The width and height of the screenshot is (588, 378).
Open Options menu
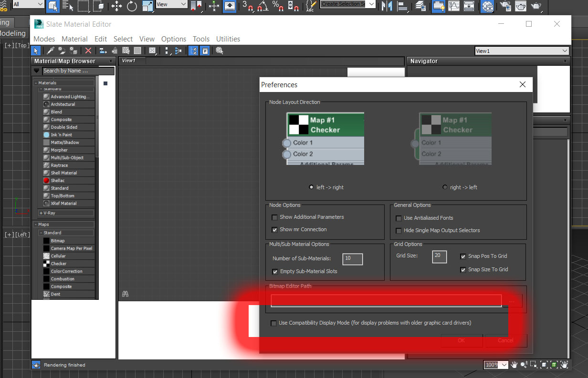(174, 39)
